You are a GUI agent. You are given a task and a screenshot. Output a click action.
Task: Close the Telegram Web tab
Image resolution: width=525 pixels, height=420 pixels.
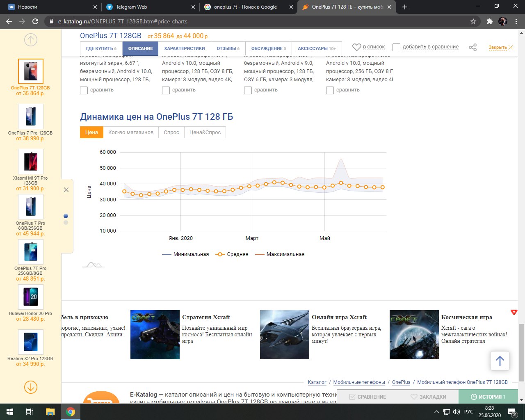193,7
